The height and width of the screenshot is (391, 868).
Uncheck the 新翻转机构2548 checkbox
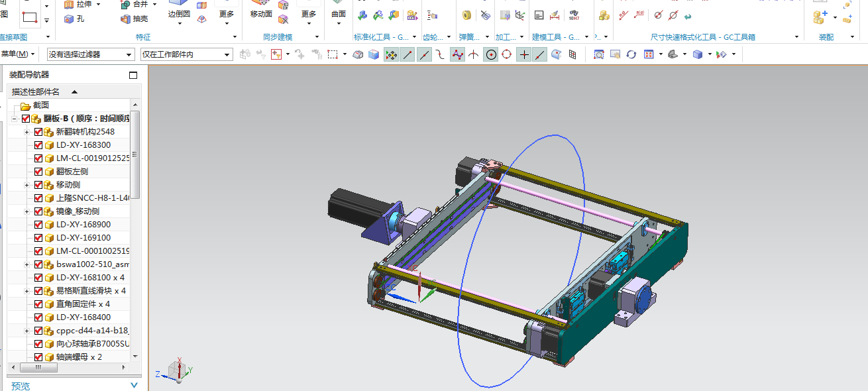38,132
